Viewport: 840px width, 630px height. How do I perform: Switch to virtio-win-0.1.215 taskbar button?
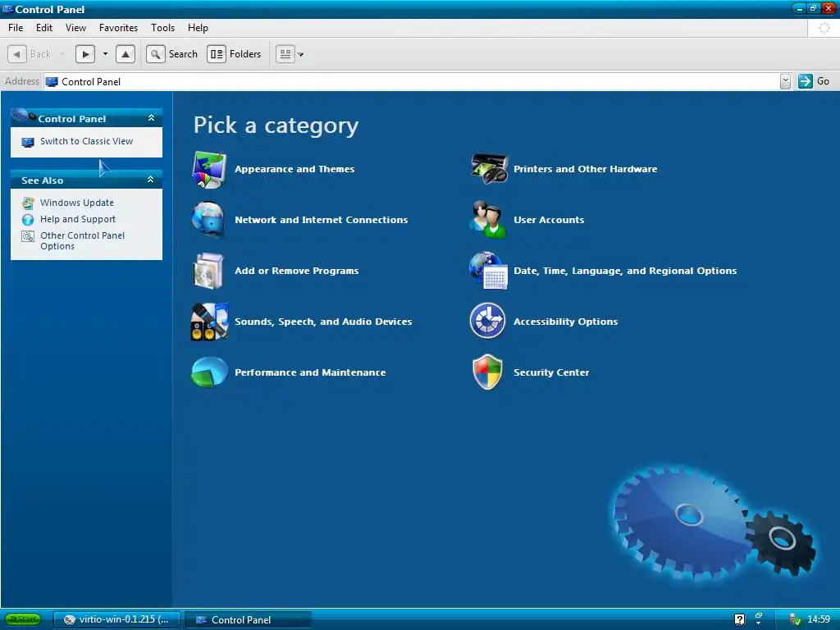pos(118,620)
